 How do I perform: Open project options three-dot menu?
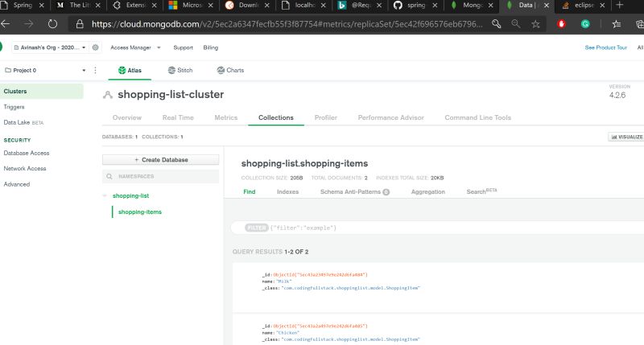(x=95, y=70)
